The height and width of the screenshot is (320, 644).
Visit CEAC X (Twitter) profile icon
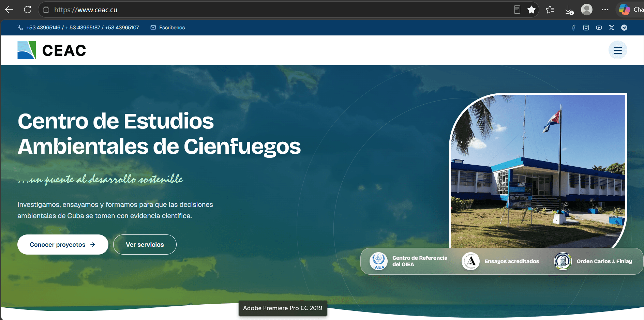pos(612,28)
